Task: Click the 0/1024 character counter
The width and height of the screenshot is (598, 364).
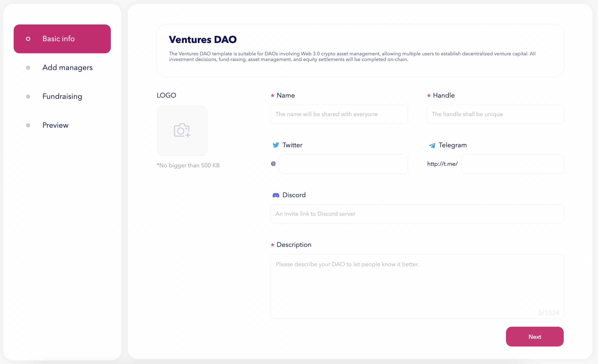Action: (x=549, y=313)
